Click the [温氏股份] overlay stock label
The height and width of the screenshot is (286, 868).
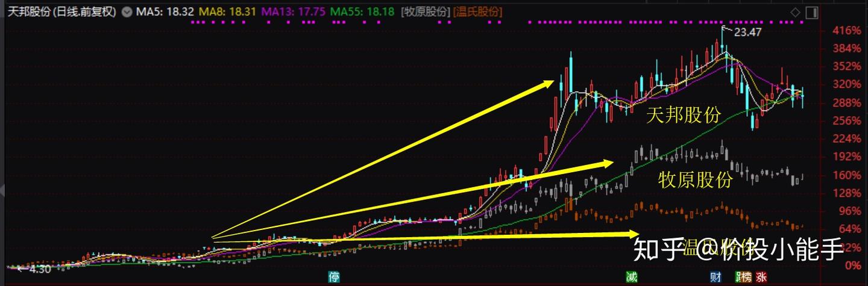tap(477, 12)
